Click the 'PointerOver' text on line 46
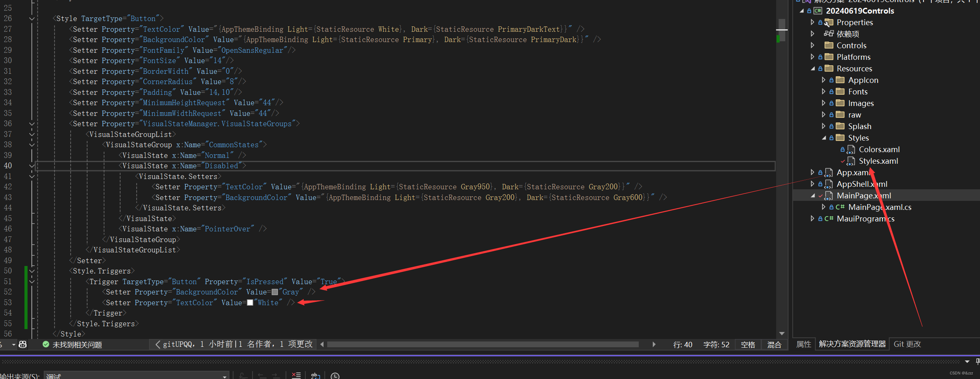This screenshot has width=980, height=379. [x=227, y=229]
